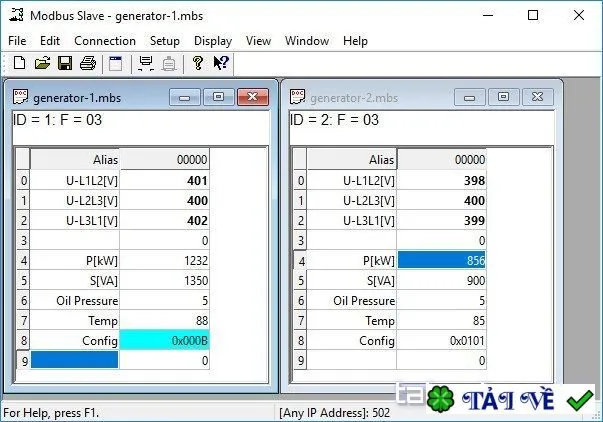Click the context Help arrow icon

coord(221,63)
